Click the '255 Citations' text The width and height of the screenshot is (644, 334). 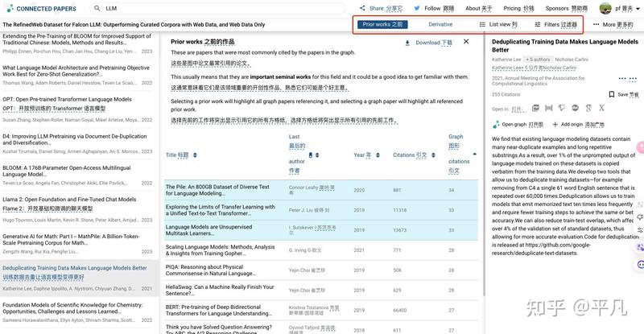click(506, 94)
